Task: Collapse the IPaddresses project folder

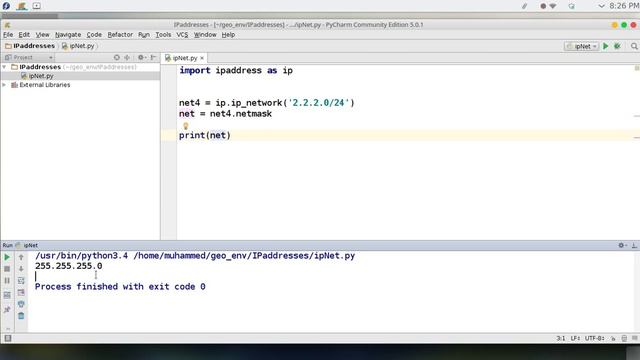Action: pyautogui.click(x=4, y=67)
